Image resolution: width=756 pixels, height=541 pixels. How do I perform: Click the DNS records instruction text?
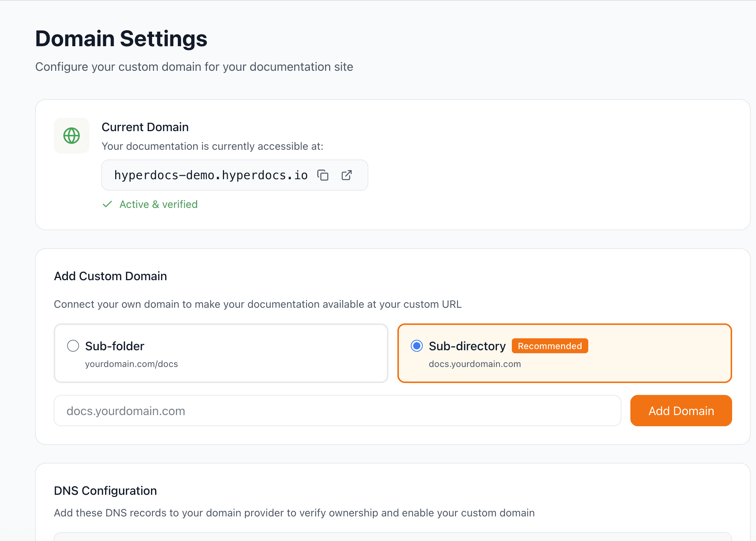point(294,513)
